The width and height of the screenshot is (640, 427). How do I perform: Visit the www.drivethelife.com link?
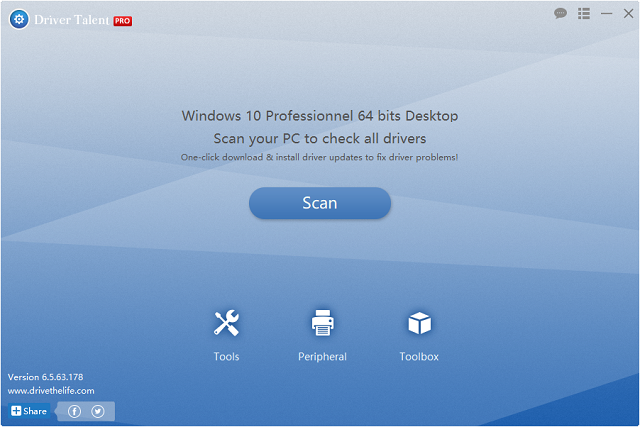tap(51, 391)
